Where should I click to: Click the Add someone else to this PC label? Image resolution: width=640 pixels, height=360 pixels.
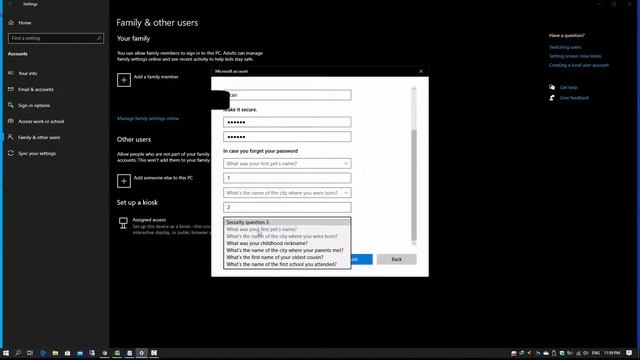click(x=163, y=178)
